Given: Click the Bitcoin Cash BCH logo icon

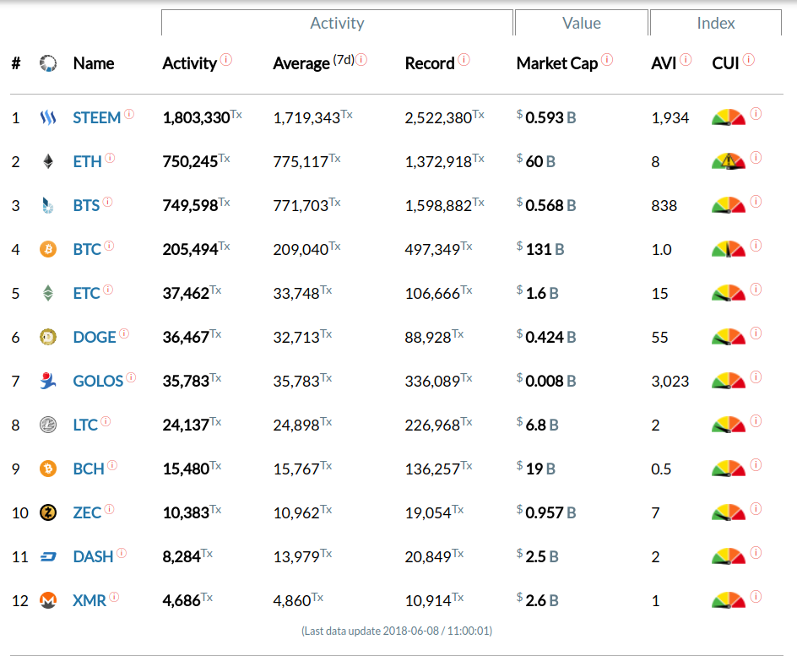Looking at the screenshot, I should tap(48, 469).
